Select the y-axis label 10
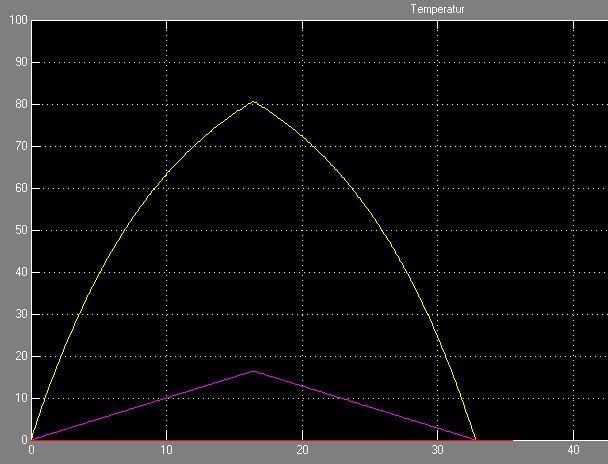The image size is (608, 464). 17,398
